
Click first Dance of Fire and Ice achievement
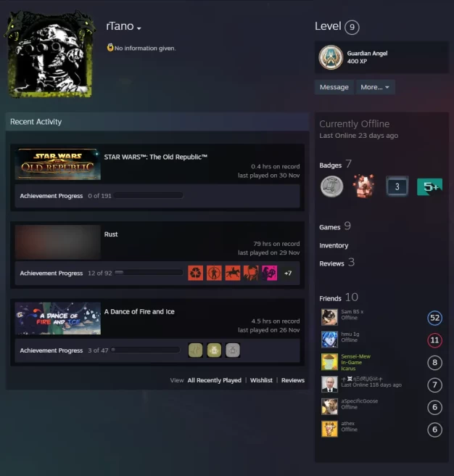pyautogui.click(x=195, y=350)
